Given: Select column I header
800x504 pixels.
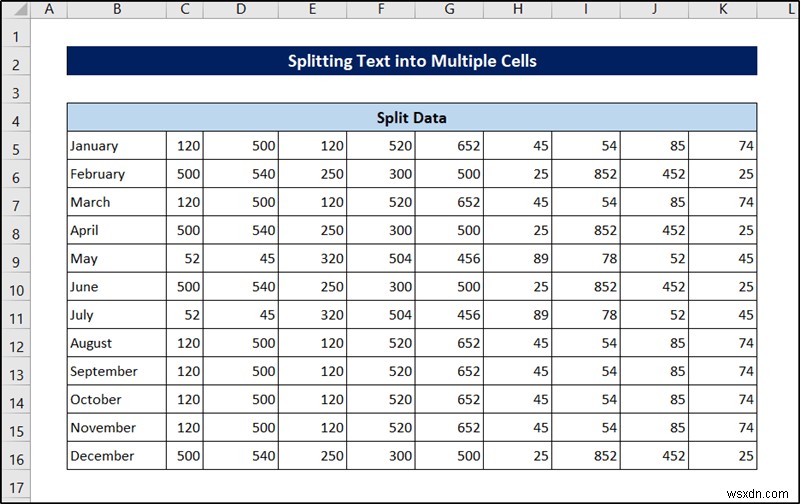Looking at the screenshot, I should [586, 9].
